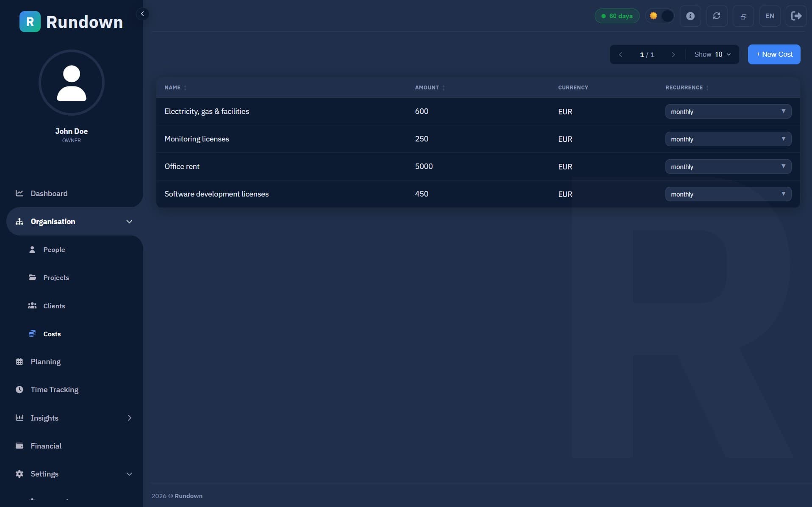This screenshot has height=507, width=812.
Task: Toggle the light/dark theme switch
Action: point(660,16)
